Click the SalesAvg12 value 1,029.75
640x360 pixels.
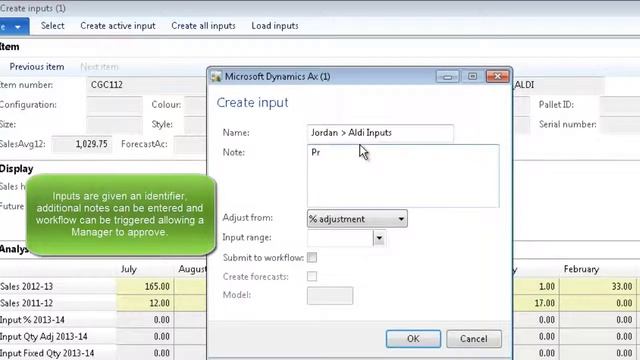pos(82,144)
